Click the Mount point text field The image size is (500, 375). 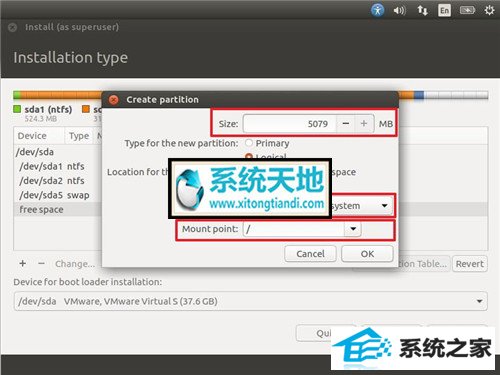coord(294,229)
